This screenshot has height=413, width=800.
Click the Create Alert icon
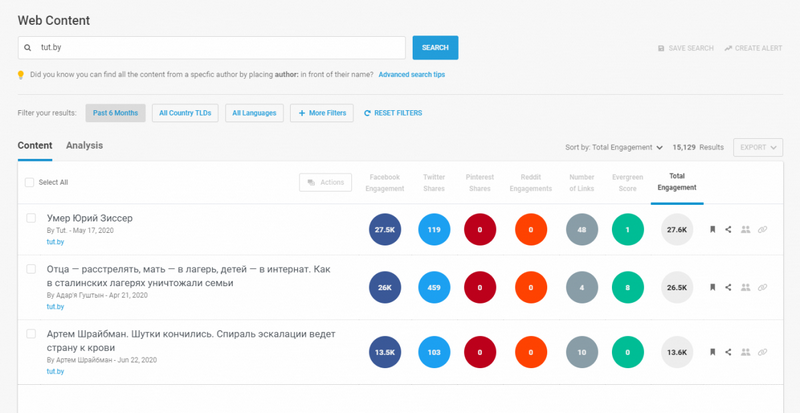(x=728, y=48)
